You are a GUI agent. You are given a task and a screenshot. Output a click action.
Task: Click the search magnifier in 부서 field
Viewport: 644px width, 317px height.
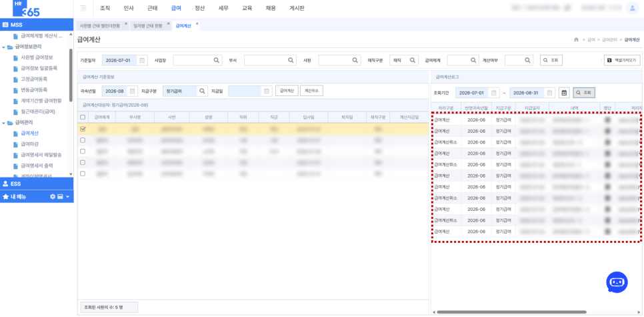click(x=291, y=61)
